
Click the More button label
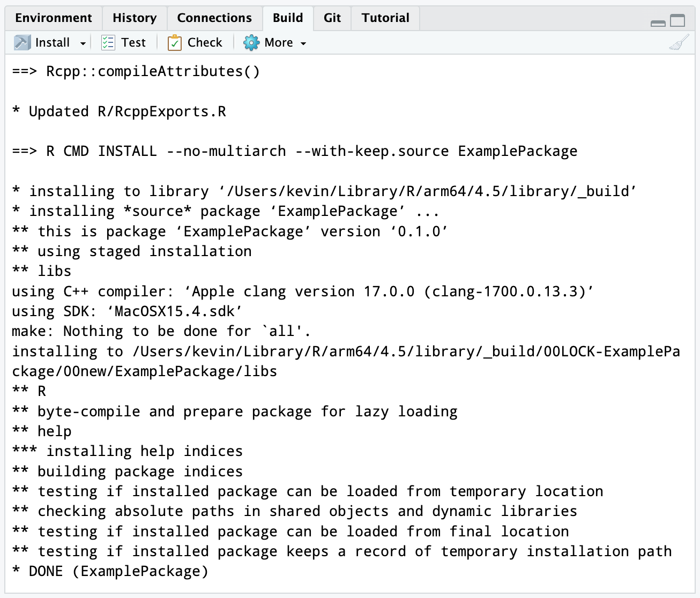(279, 42)
